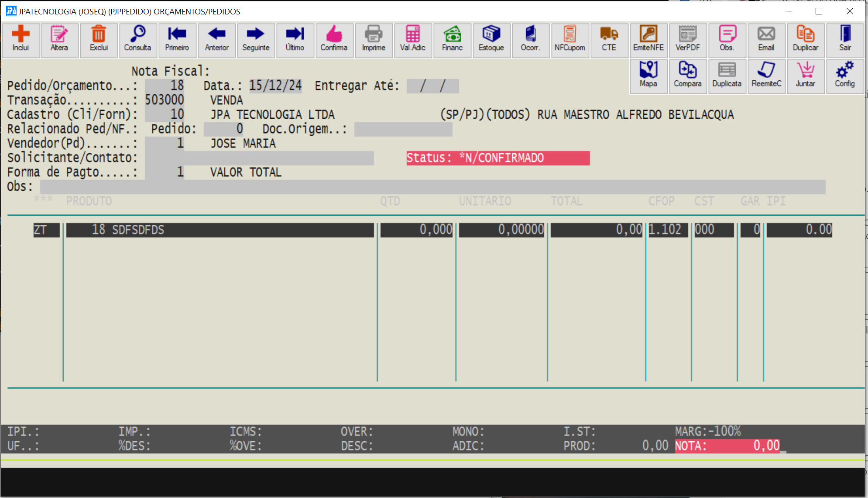Select the SDFSDFDS product row

tap(220, 230)
